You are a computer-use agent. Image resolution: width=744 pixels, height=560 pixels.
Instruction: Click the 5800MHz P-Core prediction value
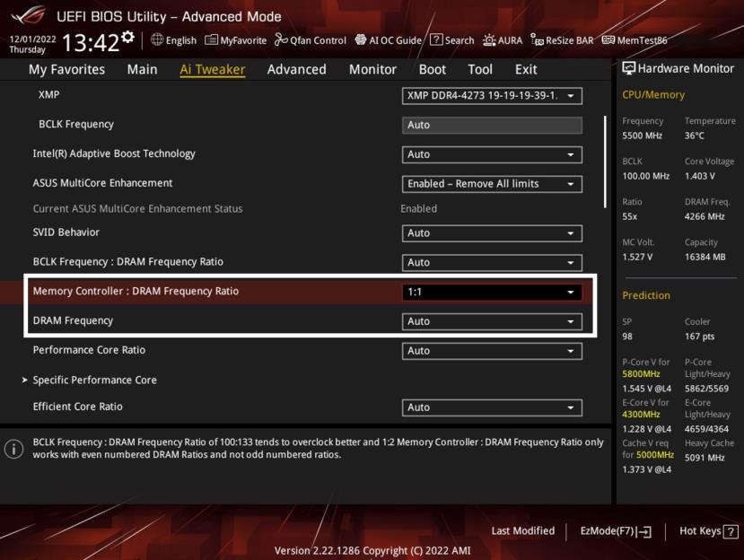click(641, 374)
